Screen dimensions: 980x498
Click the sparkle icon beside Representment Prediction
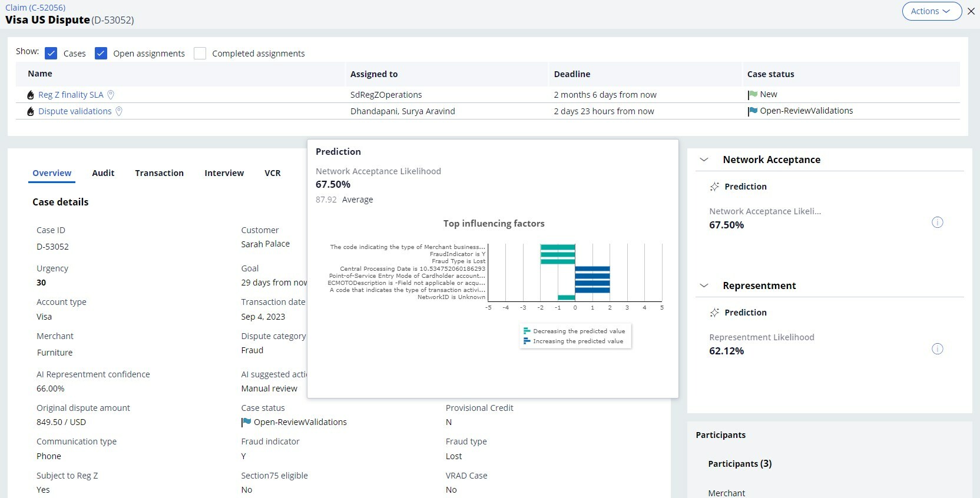pos(714,313)
